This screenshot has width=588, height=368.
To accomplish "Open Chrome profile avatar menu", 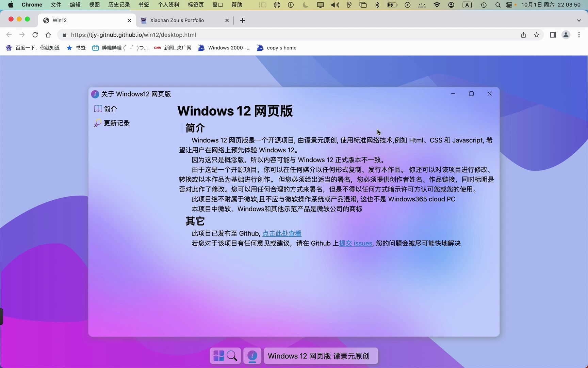I will click(566, 35).
